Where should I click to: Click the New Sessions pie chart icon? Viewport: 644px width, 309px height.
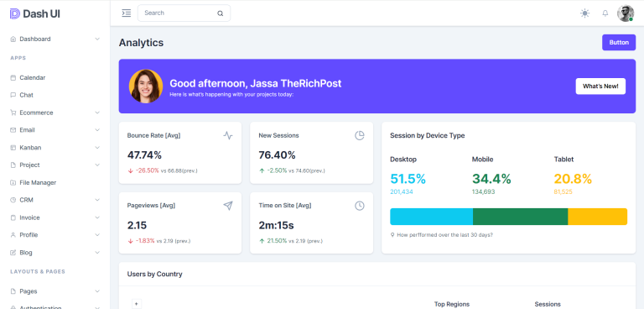tap(360, 135)
